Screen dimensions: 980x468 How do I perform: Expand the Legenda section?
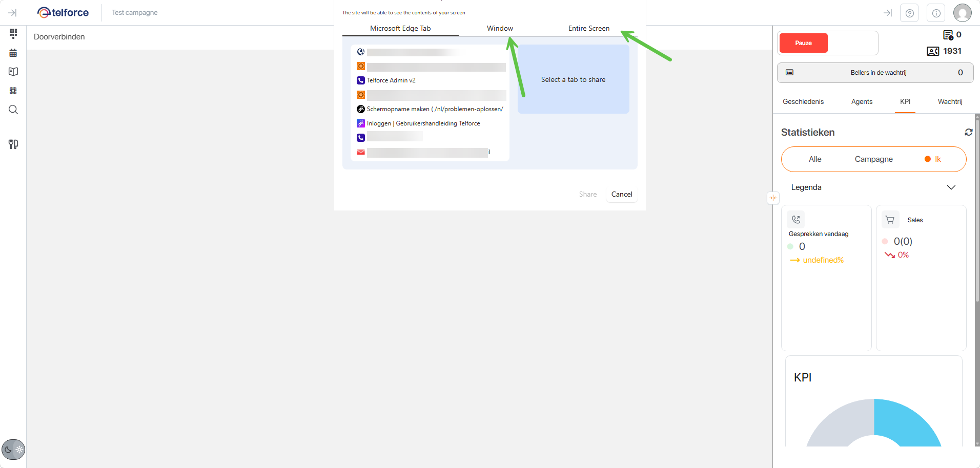951,187
